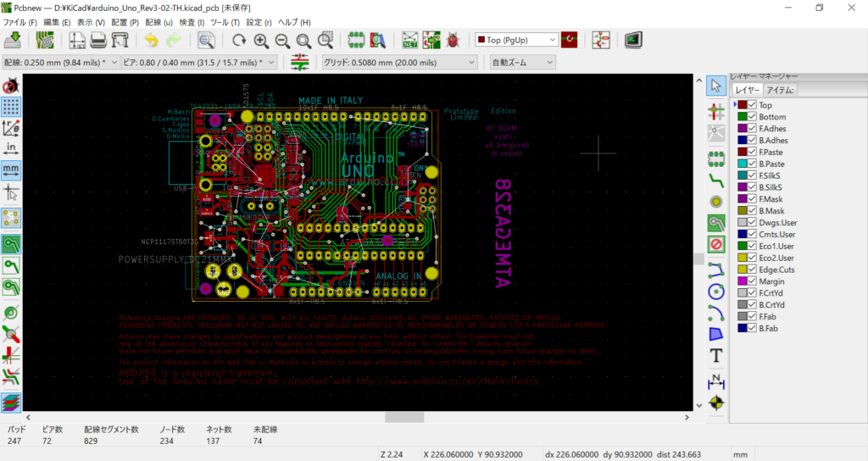Click the horizontal scrollbar right arrow
Viewport: 868px width, 461px height.
pos(687,417)
